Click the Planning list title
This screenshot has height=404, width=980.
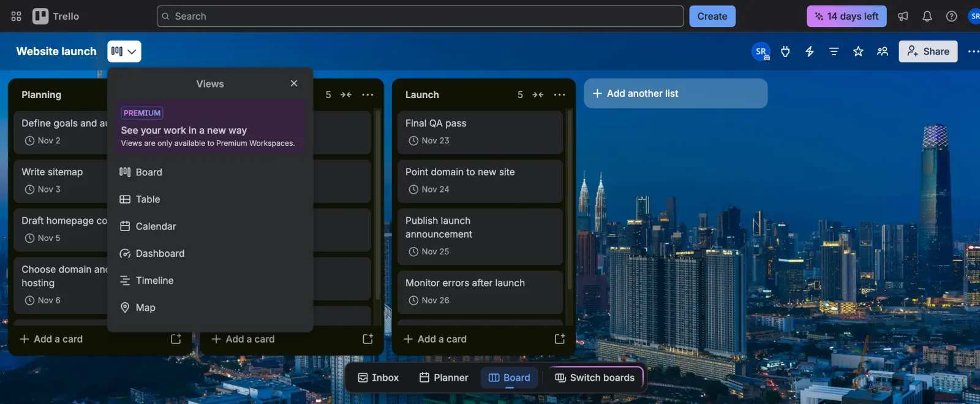pos(41,94)
